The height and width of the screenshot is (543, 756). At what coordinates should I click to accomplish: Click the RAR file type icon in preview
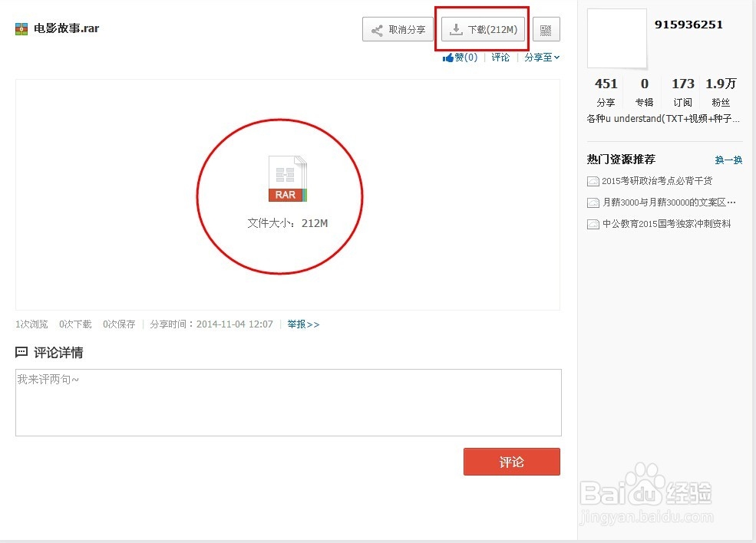(287, 178)
